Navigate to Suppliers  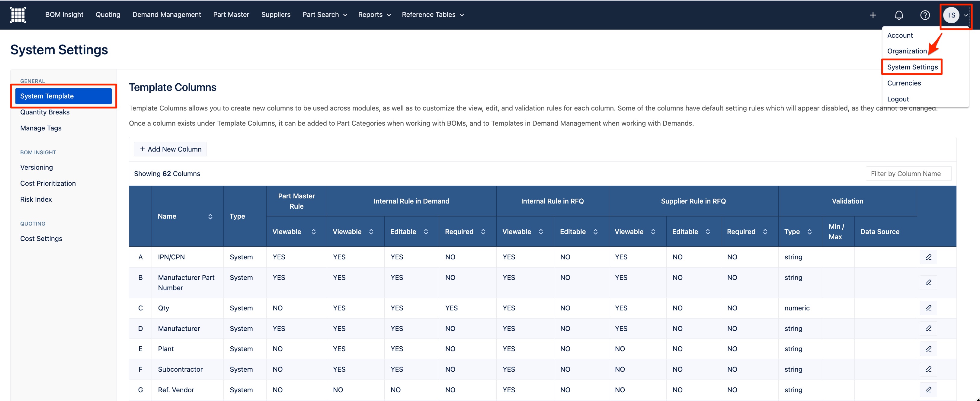coord(276,15)
